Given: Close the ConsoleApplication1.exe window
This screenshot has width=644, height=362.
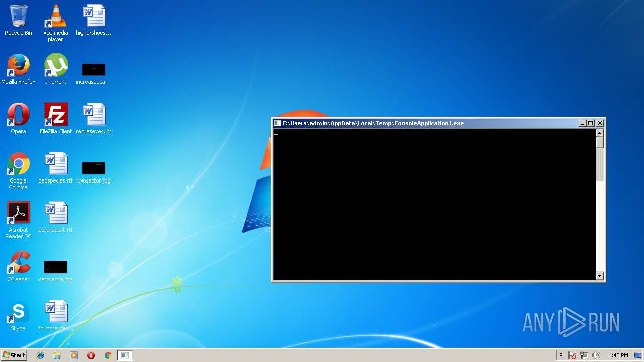Looking at the screenshot, I should (x=600, y=123).
